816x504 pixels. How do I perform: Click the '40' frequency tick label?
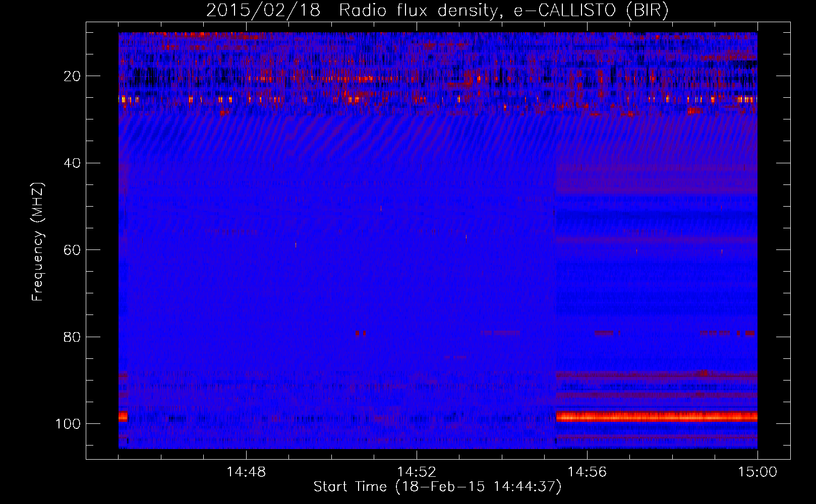[72, 163]
